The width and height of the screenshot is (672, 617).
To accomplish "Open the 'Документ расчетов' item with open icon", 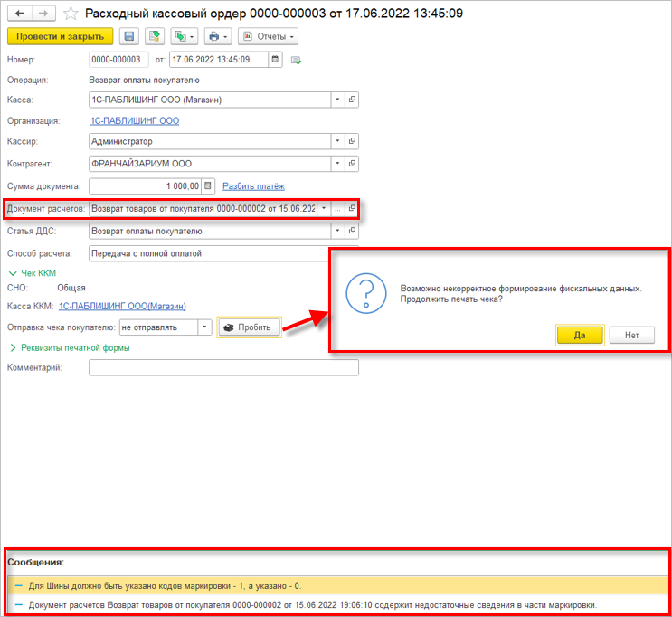I will tap(352, 209).
